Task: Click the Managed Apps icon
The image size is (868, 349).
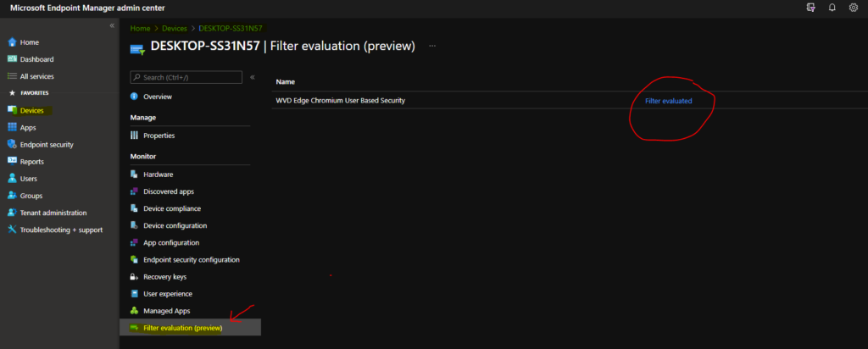Action: [x=134, y=311]
